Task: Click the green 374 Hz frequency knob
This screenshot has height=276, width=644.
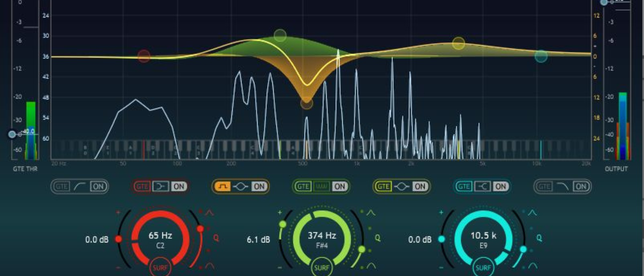Action: (x=322, y=239)
